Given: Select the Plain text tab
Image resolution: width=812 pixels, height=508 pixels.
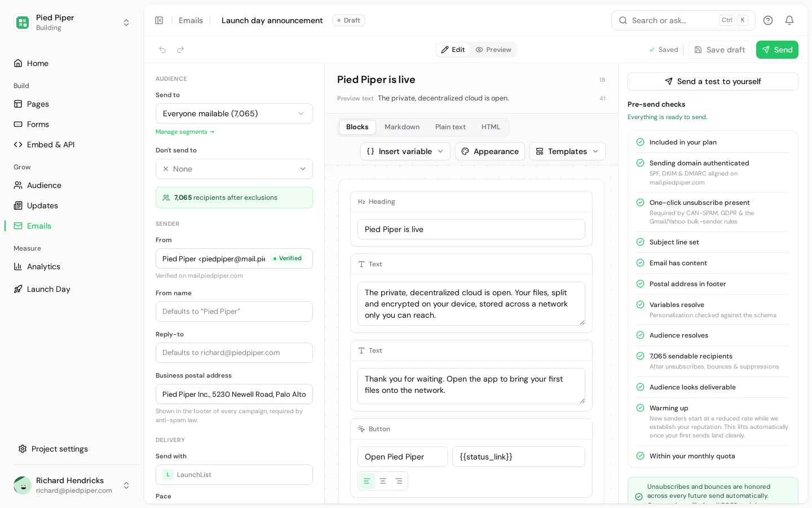Looking at the screenshot, I should click(451, 127).
